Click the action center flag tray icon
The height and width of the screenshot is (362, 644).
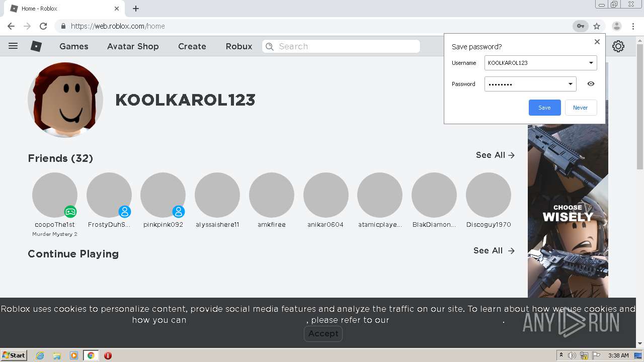point(596,355)
